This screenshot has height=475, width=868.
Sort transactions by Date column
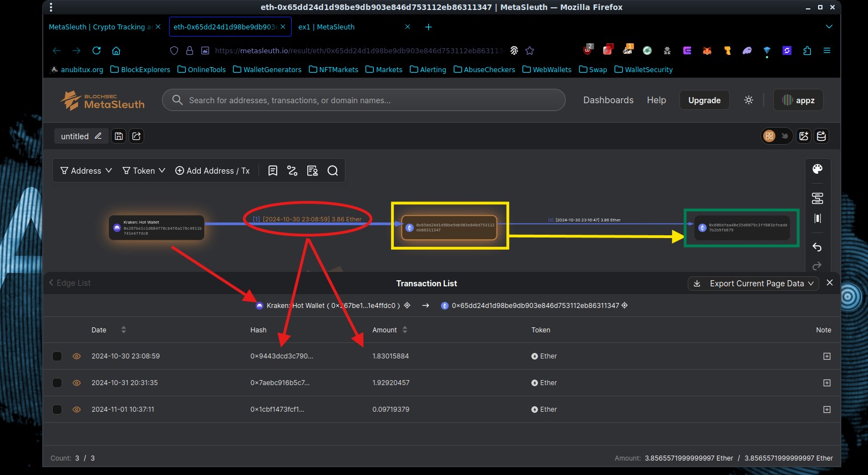coord(124,330)
